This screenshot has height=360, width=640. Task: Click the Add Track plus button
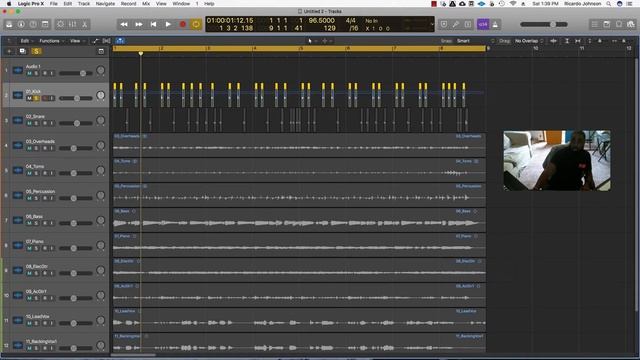[x=9, y=51]
